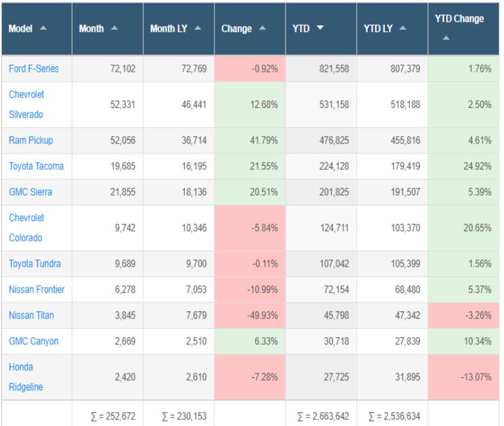Click the YTD Change header label
504x426 pixels.
(459, 18)
